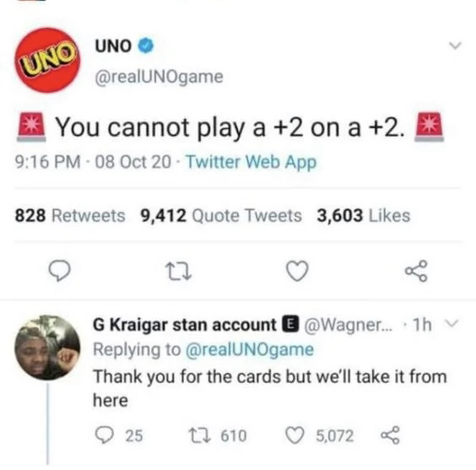Open @realUNOgame link in reply

249,350
